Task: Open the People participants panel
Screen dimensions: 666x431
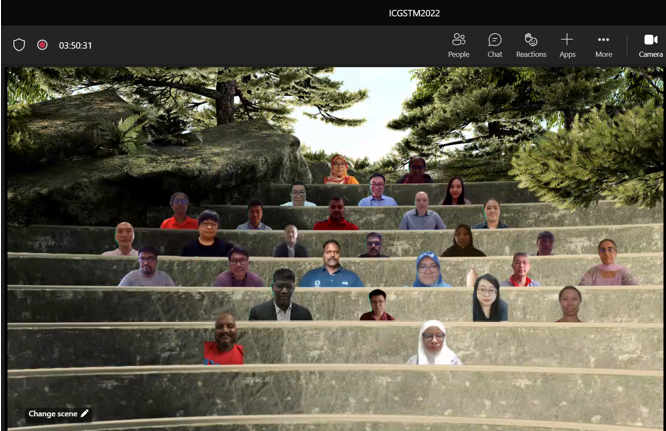Action: [x=458, y=45]
